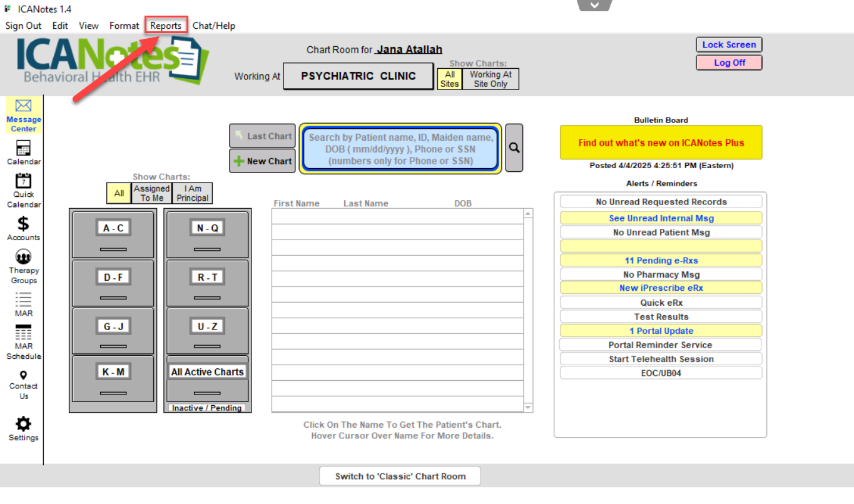Viewport: 854px width, 504px height.
Task: Open the Chat/Help menu
Action: 213,26
